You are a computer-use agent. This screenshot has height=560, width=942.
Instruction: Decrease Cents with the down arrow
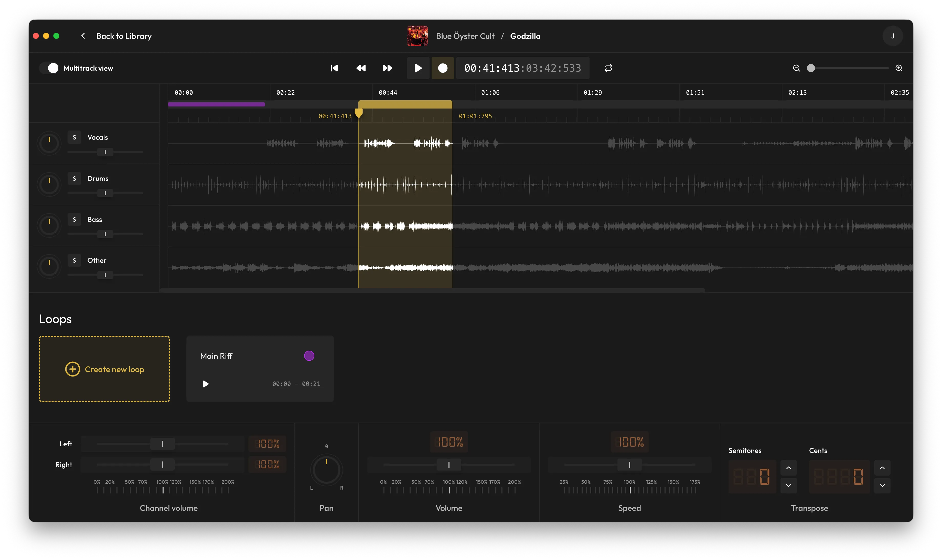(882, 485)
